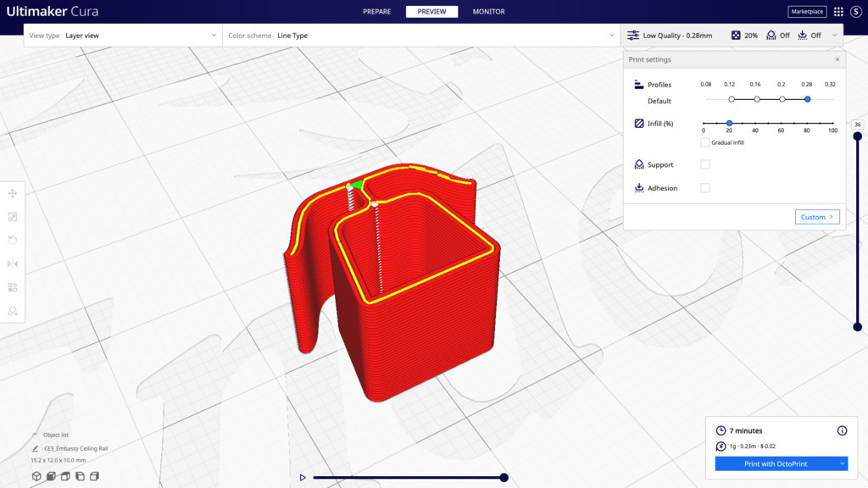Enable the Gradual infill checkbox
The image size is (868, 488).
click(x=704, y=142)
